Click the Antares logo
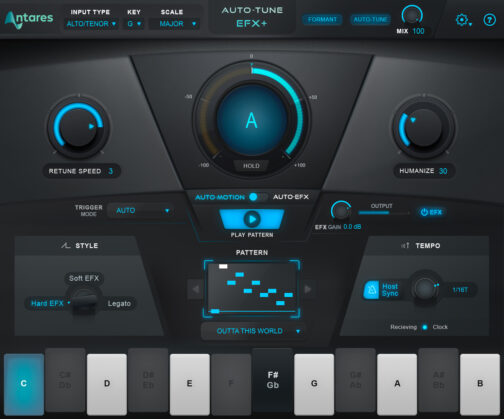504x419 pixels. point(29,19)
